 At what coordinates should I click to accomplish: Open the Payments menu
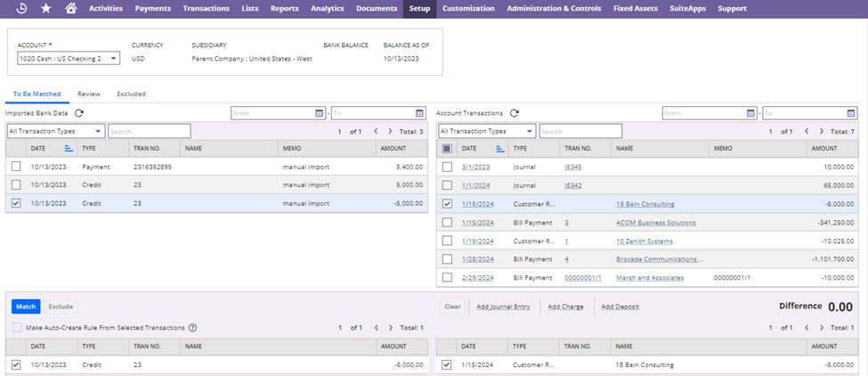click(x=153, y=8)
